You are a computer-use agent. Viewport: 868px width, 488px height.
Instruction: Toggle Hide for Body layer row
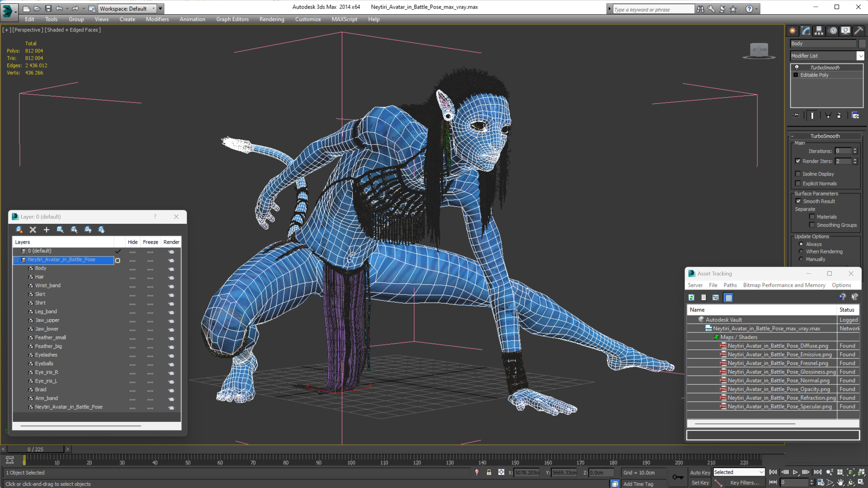132,269
